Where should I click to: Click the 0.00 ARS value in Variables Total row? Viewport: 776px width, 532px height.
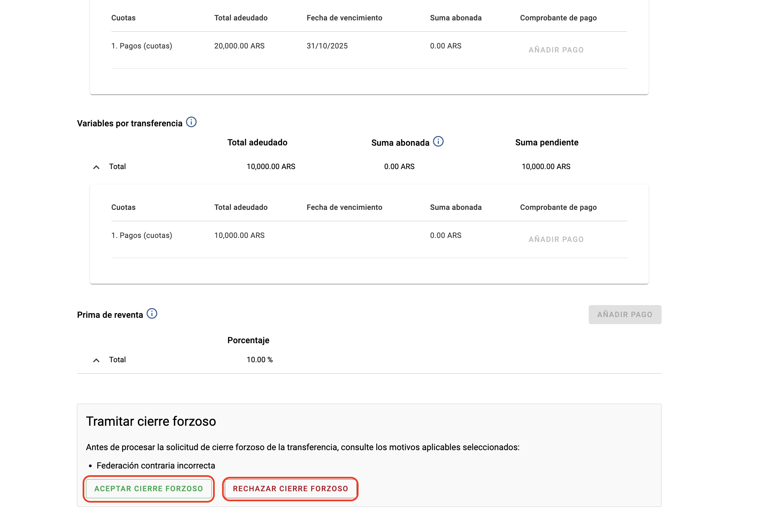coord(399,166)
